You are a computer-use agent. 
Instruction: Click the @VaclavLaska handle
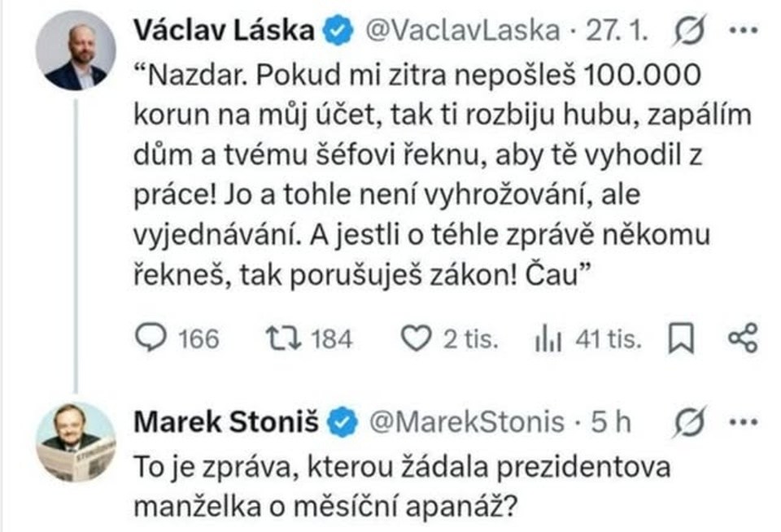pyautogui.click(x=463, y=32)
